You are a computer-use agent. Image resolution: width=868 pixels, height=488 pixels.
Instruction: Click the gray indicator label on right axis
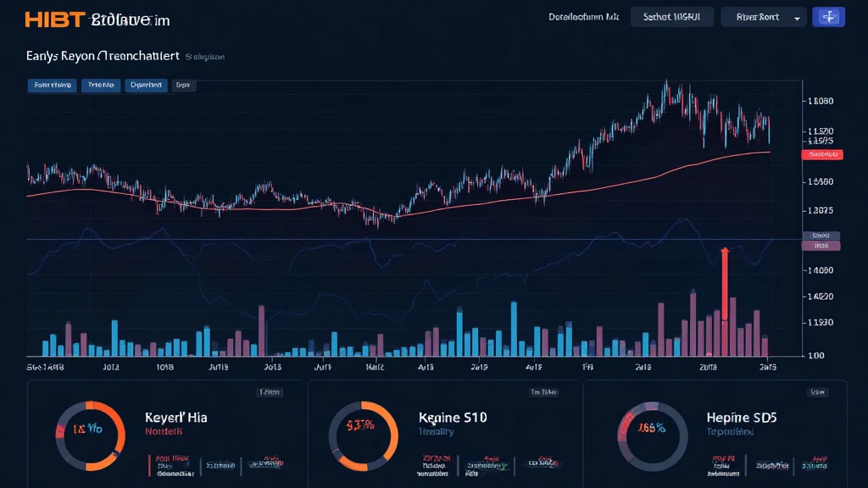tap(820, 235)
